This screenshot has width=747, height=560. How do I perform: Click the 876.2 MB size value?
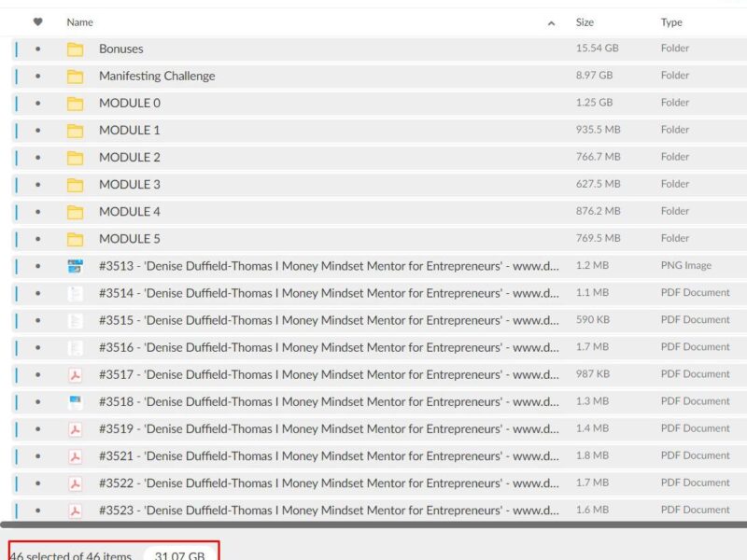[x=598, y=211]
